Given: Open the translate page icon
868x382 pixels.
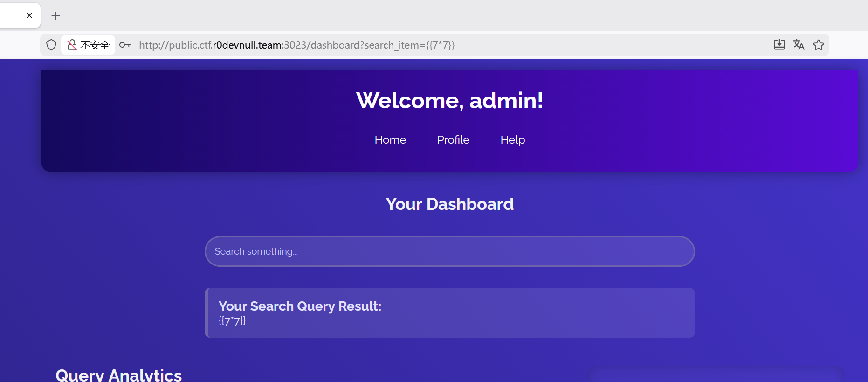Looking at the screenshot, I should click(799, 45).
